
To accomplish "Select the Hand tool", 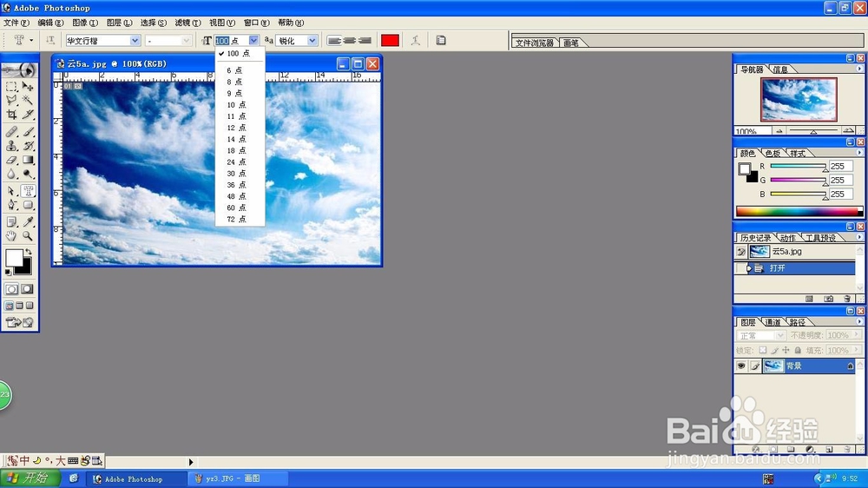I will pos(11,236).
